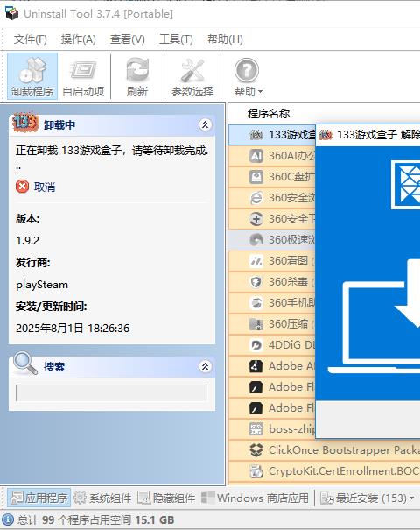Select the 360压缩 list row text

(291, 324)
